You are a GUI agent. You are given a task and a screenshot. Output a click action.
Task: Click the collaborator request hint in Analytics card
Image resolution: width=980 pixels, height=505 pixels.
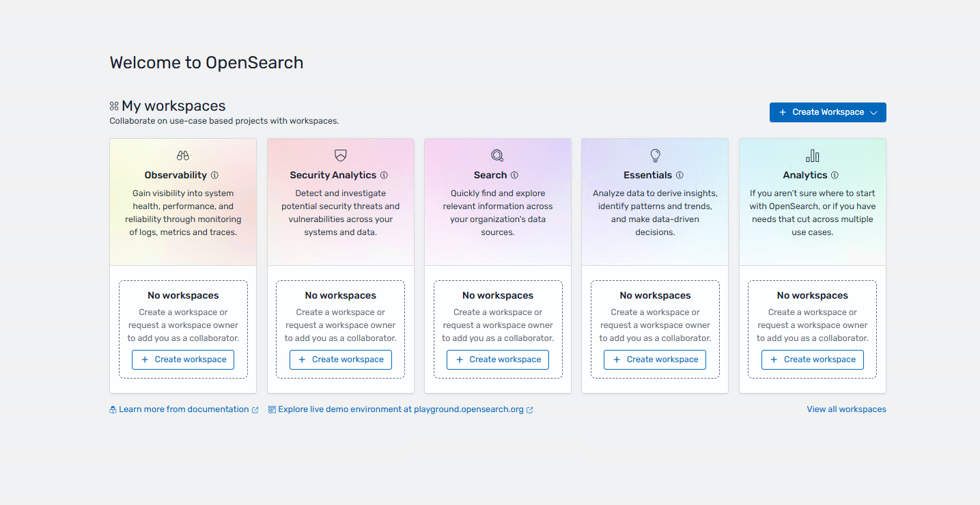[x=813, y=325]
